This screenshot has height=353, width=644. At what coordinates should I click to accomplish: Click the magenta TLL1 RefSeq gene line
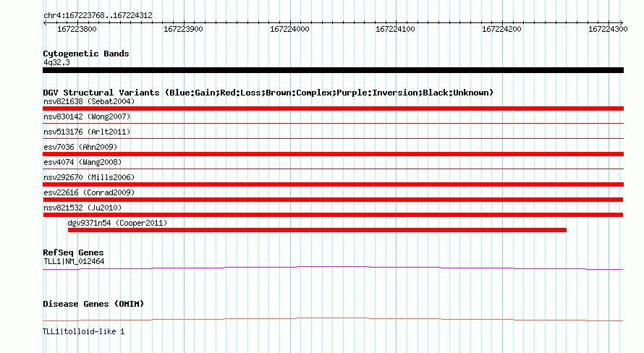[333, 268]
